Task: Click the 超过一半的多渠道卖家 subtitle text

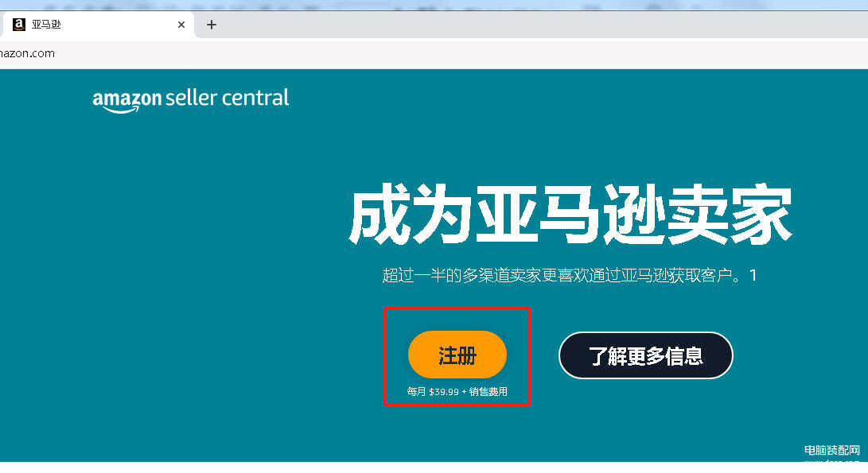Action: [x=562, y=275]
